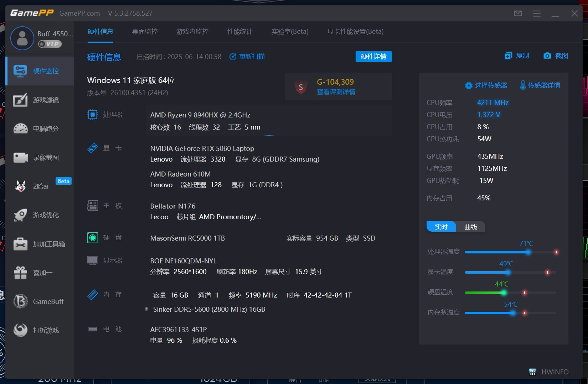Image resolution: width=588 pixels, height=384 pixels.
Task: Open GameBuff in the sidebar
Action: [x=39, y=302]
